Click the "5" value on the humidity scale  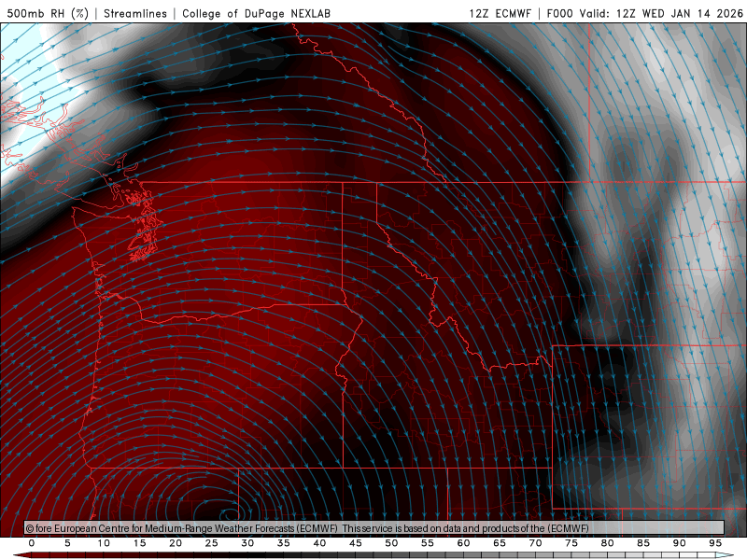point(67,543)
